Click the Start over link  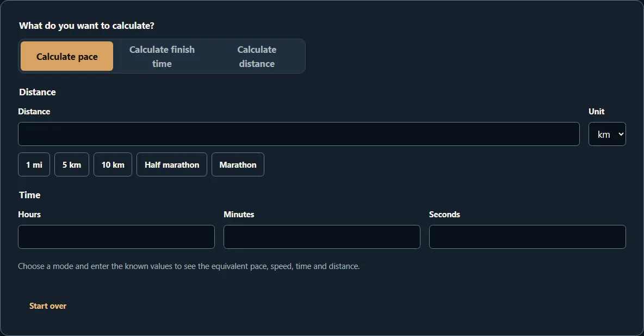pos(48,306)
